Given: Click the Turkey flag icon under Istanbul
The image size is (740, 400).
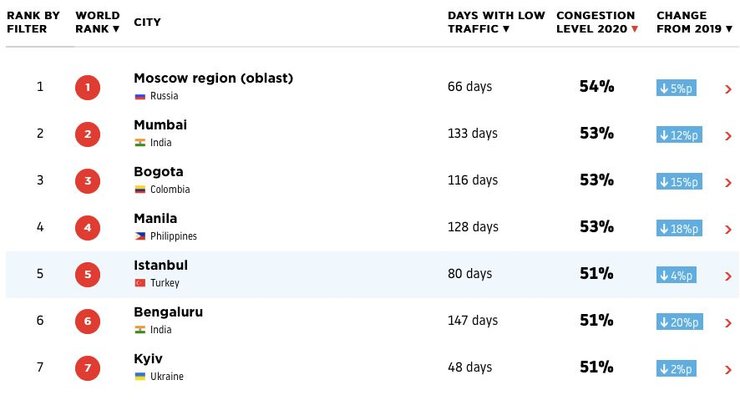Looking at the screenshot, I should click(140, 283).
